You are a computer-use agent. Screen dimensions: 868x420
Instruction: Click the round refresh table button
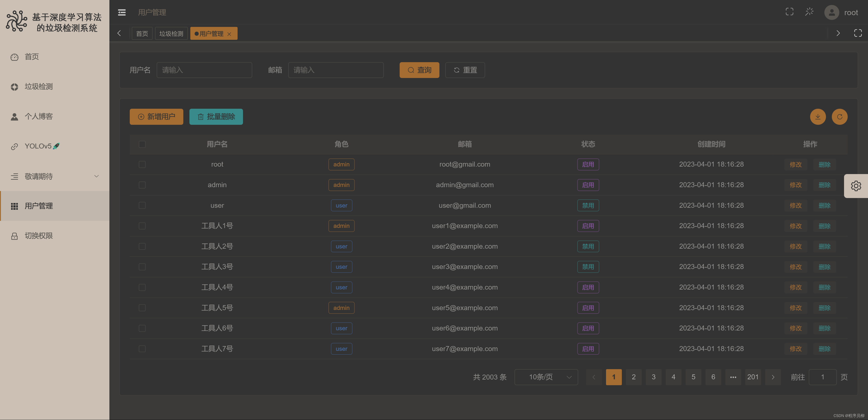click(x=839, y=117)
